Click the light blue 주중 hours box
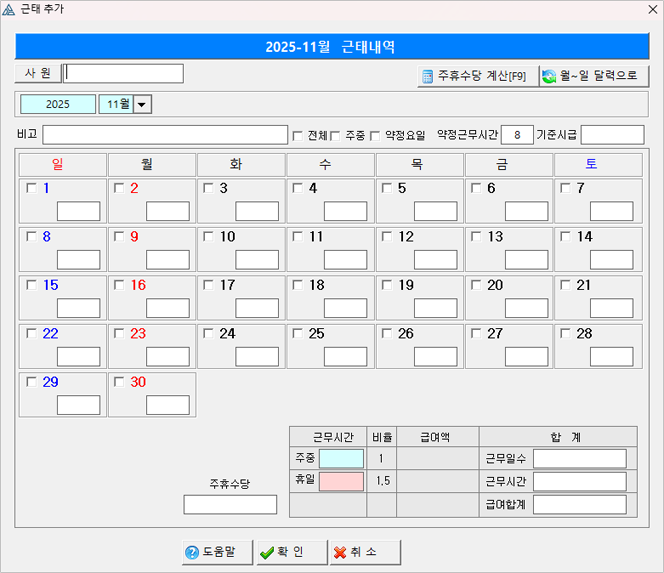The width and height of the screenshot is (664, 573). click(x=341, y=459)
